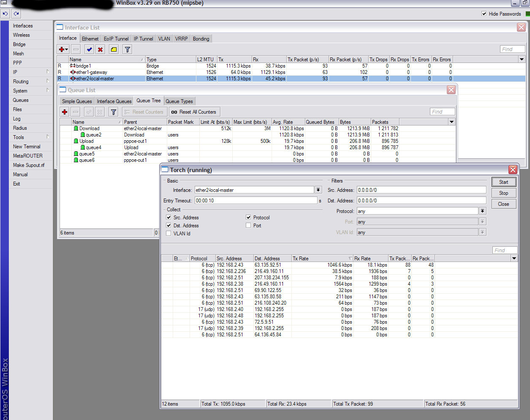Click the filter funnel icon in Queue List
The image size is (530, 420).
click(x=113, y=112)
